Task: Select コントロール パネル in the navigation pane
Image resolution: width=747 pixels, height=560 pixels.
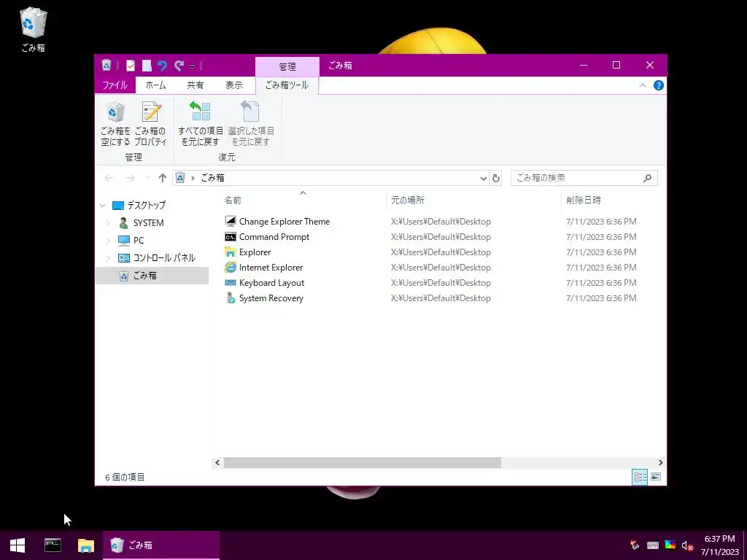Action: [x=164, y=258]
